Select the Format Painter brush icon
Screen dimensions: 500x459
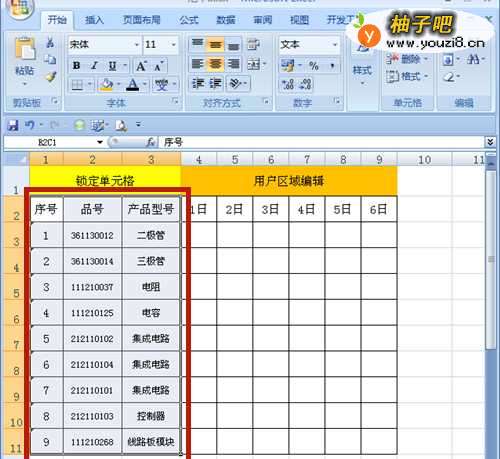point(50,77)
